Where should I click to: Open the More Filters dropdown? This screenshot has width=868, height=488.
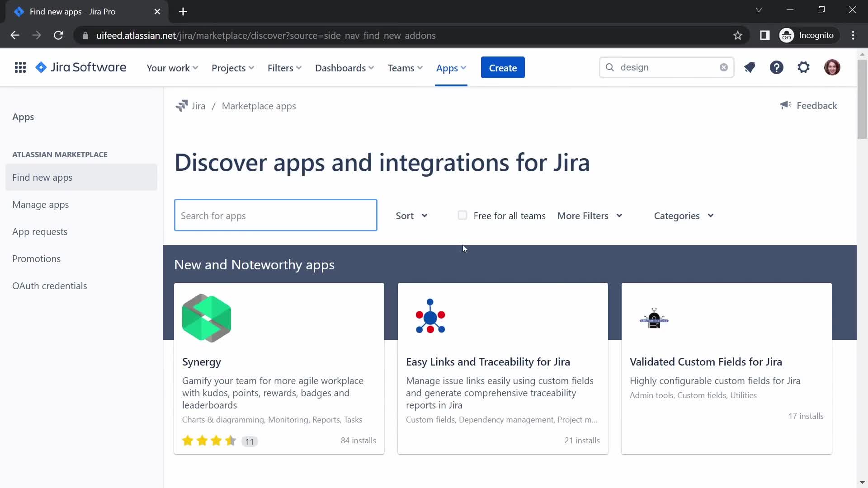590,216
